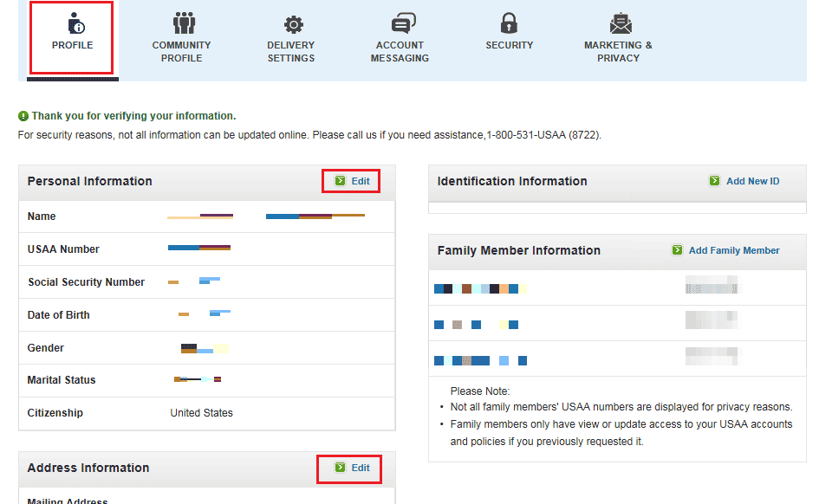832x504 pixels.
Task: Click the green verification success icon
Action: [x=23, y=116]
